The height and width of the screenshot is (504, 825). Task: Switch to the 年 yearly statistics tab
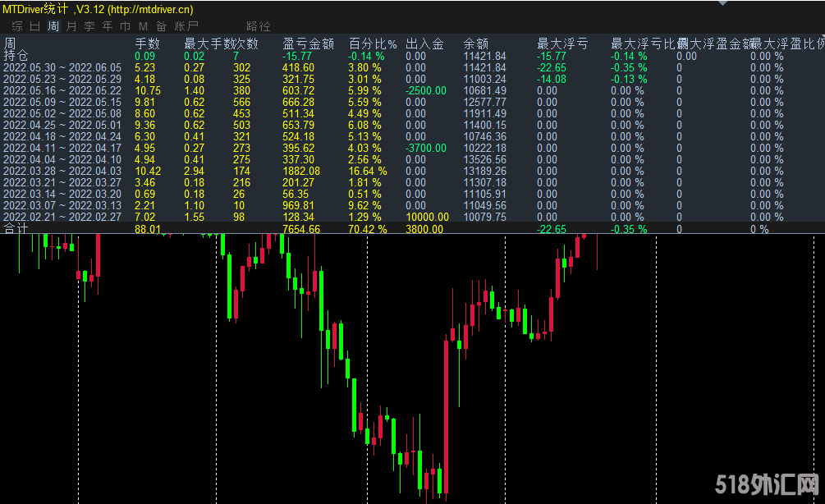107,26
